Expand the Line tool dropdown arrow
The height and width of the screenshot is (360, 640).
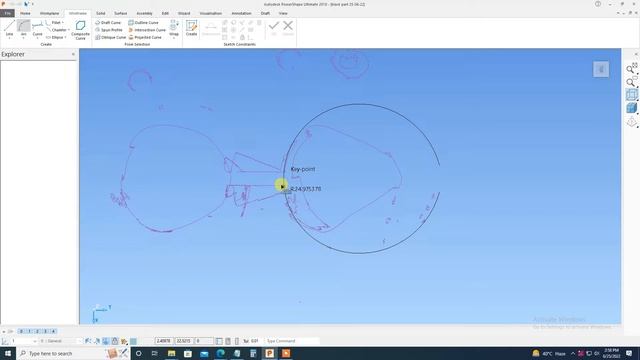9,38
